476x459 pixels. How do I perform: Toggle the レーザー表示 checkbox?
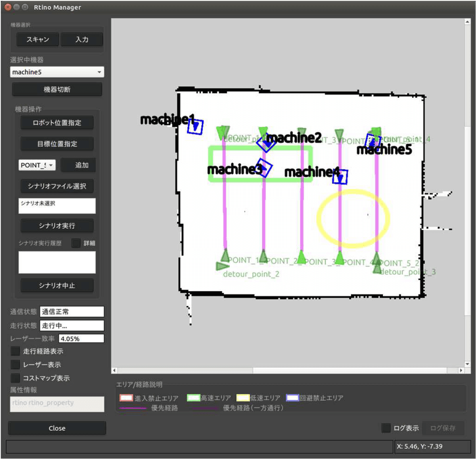(x=15, y=364)
